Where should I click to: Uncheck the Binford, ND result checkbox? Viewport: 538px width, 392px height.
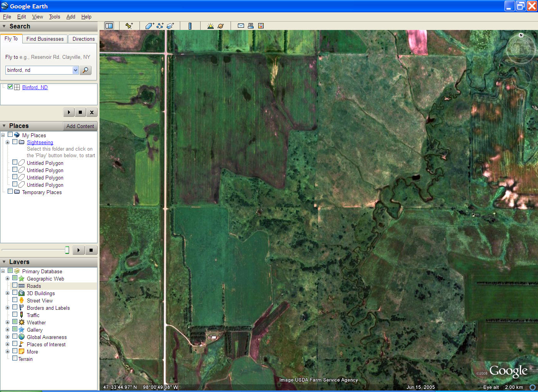click(10, 87)
